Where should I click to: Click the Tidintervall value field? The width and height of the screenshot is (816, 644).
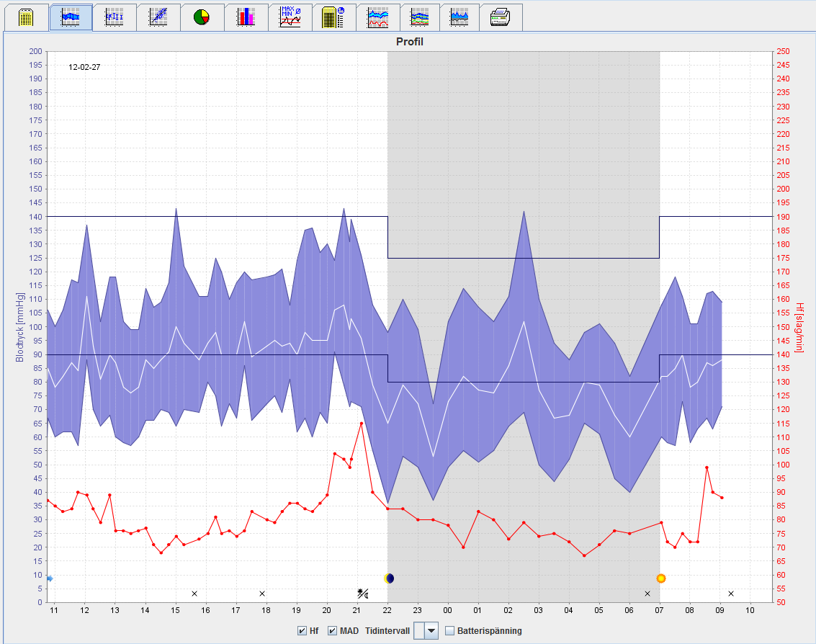tap(419, 631)
